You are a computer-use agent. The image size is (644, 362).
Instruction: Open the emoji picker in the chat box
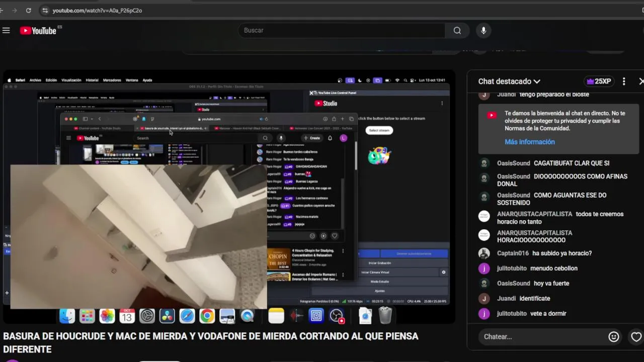(613, 337)
